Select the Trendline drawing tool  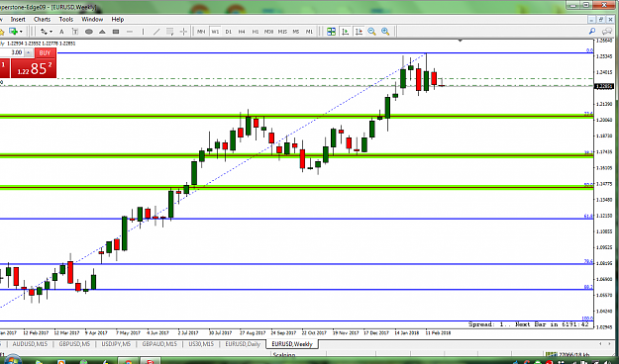156,32
